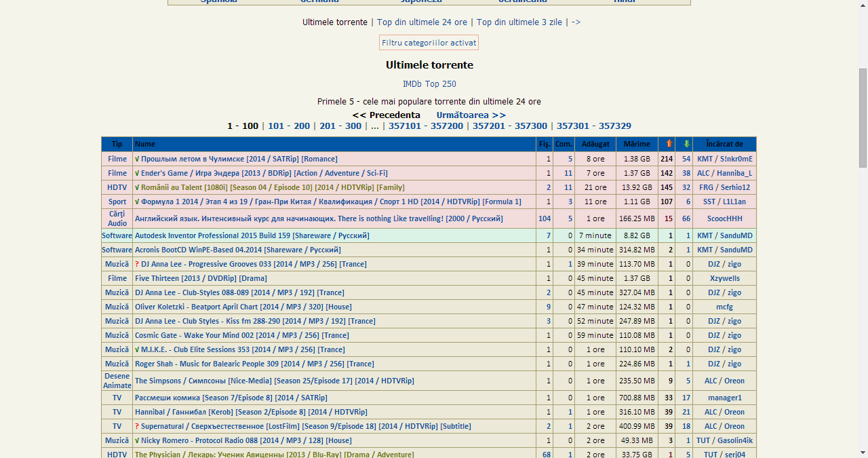Image resolution: width=868 pixels, height=458 pixels.
Task: Open Hannibal Season 2 Episode 8 torrent
Action: pyautogui.click(x=251, y=412)
